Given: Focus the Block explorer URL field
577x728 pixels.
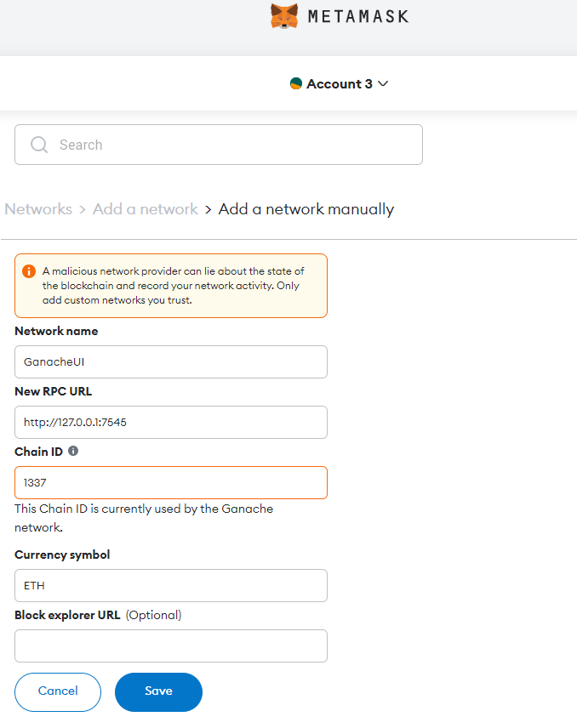Looking at the screenshot, I should 170,646.
